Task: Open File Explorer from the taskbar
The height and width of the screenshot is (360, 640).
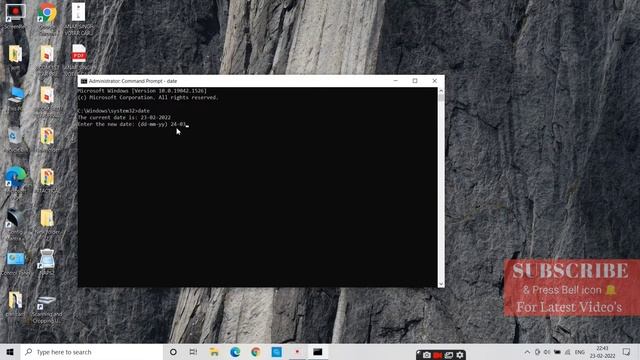Action: (x=214, y=352)
